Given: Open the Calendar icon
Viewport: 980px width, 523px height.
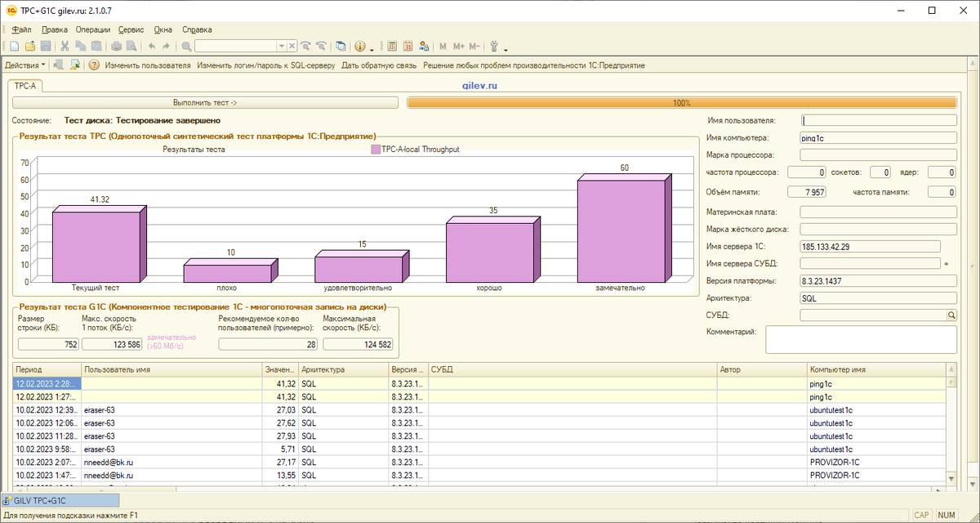Looking at the screenshot, I should 408,47.
